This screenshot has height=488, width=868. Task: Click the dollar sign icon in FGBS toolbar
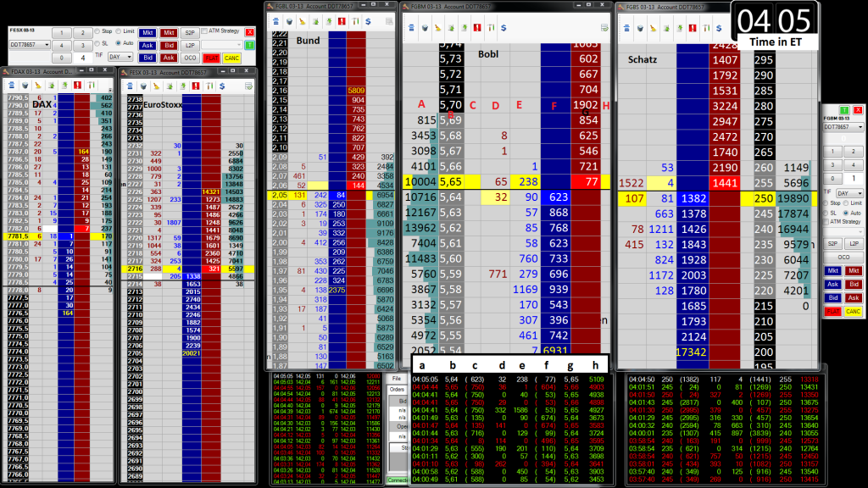[x=719, y=28]
